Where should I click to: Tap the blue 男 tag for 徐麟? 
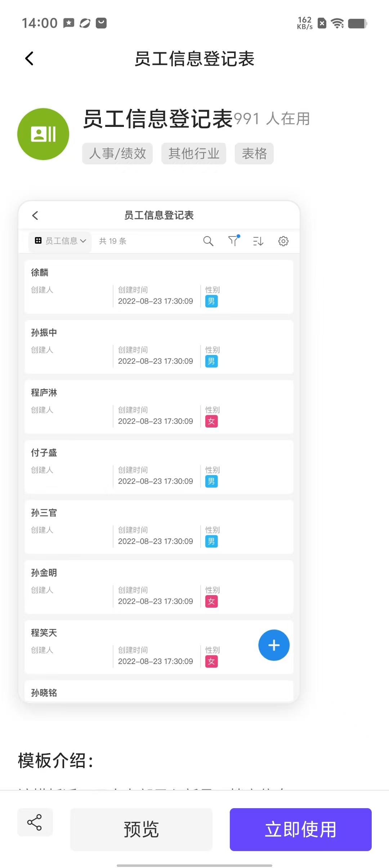click(211, 301)
